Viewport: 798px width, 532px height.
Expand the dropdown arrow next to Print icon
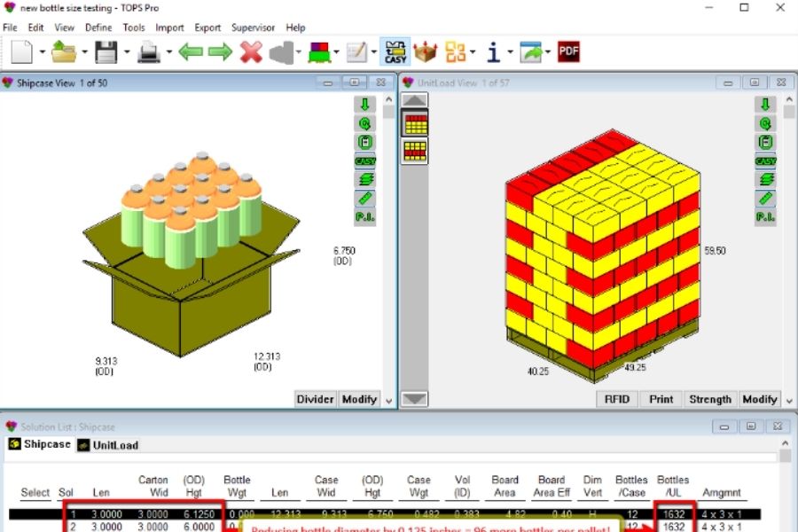click(168, 53)
